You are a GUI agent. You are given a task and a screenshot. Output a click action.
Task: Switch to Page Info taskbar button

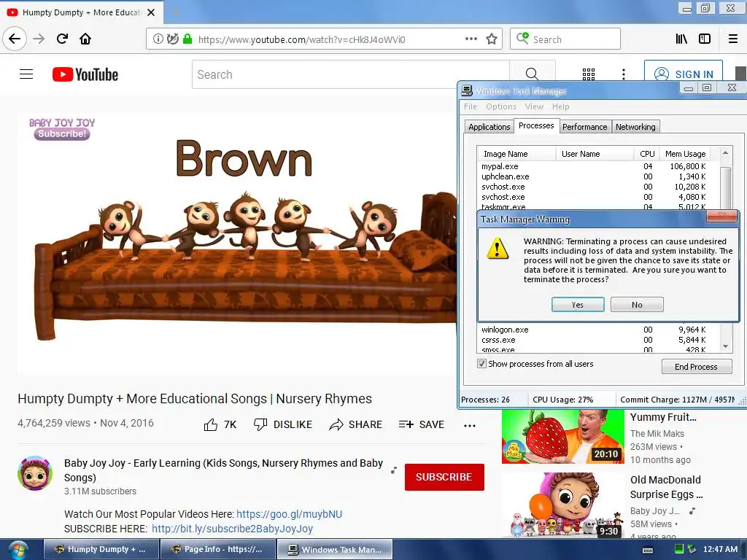pyautogui.click(x=218, y=550)
